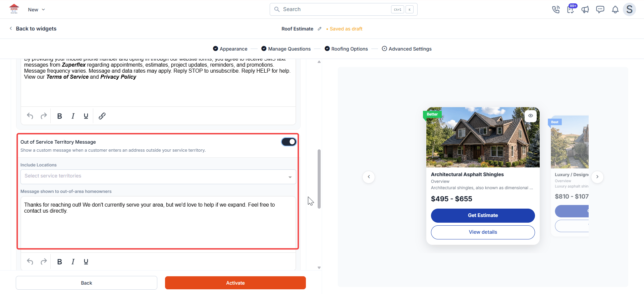The width and height of the screenshot is (644, 294).
Task: Click the top Search field
Action: tap(343, 9)
